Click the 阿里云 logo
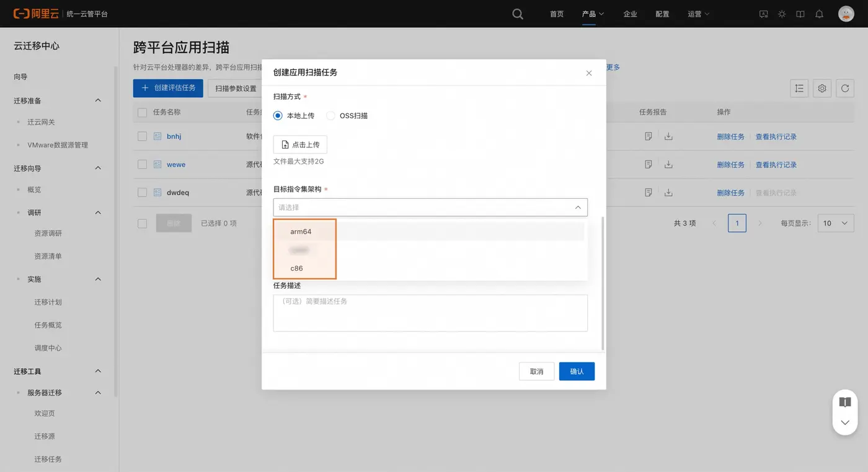The width and height of the screenshot is (868, 472). [37, 14]
